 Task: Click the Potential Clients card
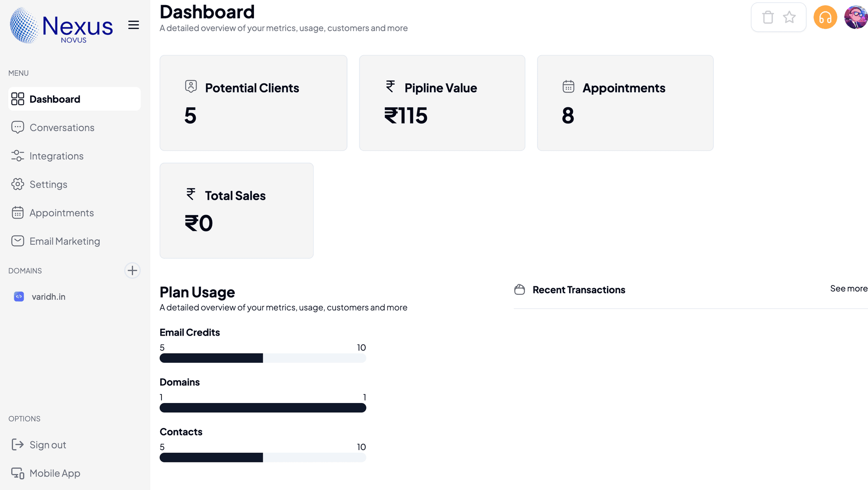(253, 103)
